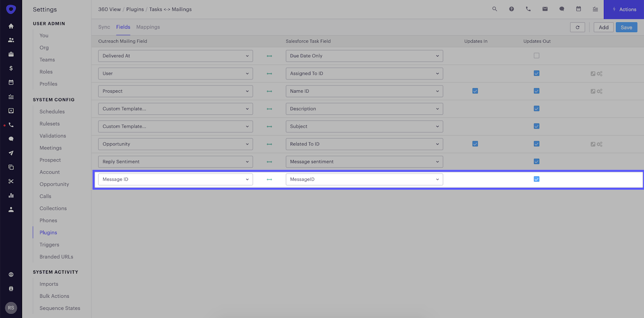Select the Fields tab
This screenshot has width=644, height=318.
tap(123, 27)
